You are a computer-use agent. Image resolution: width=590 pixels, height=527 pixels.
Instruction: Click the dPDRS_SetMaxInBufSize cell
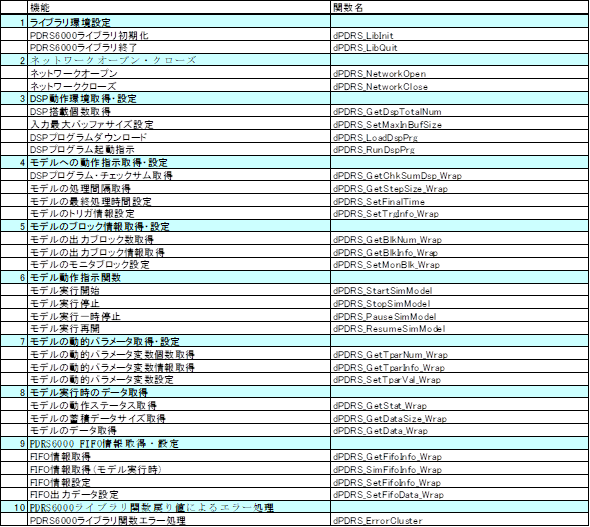point(459,125)
